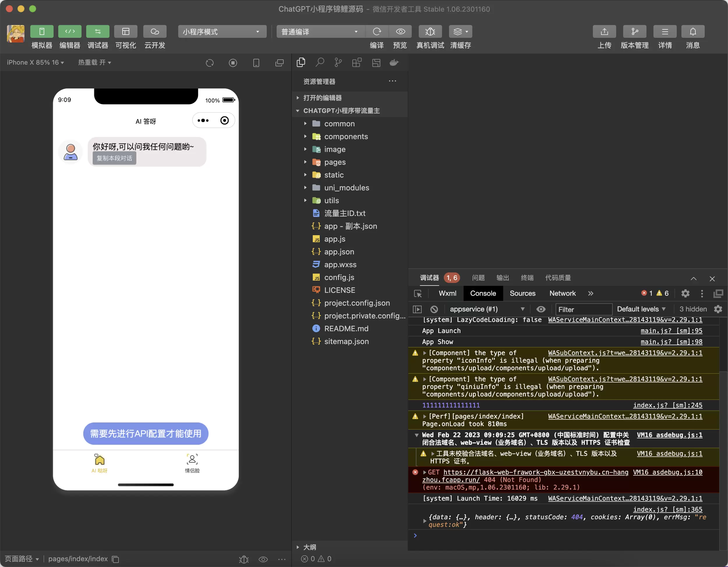This screenshot has height=567, width=728.
Task: Expand the utils folder
Action: [x=350, y=200]
